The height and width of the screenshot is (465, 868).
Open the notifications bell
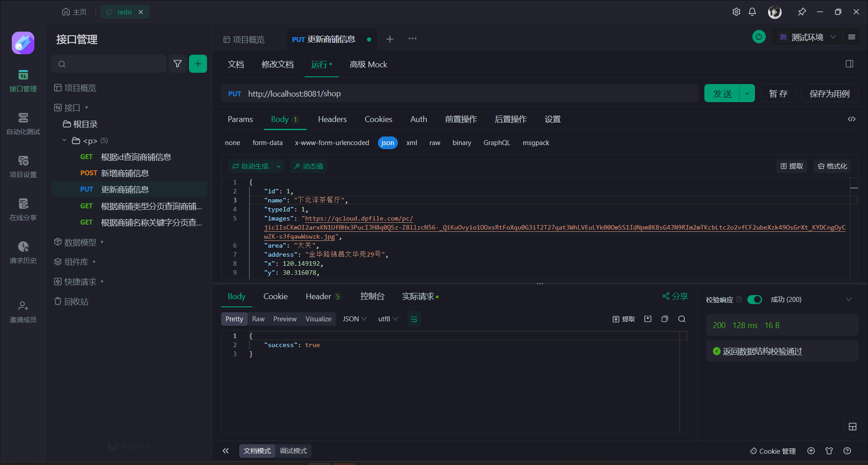752,12
